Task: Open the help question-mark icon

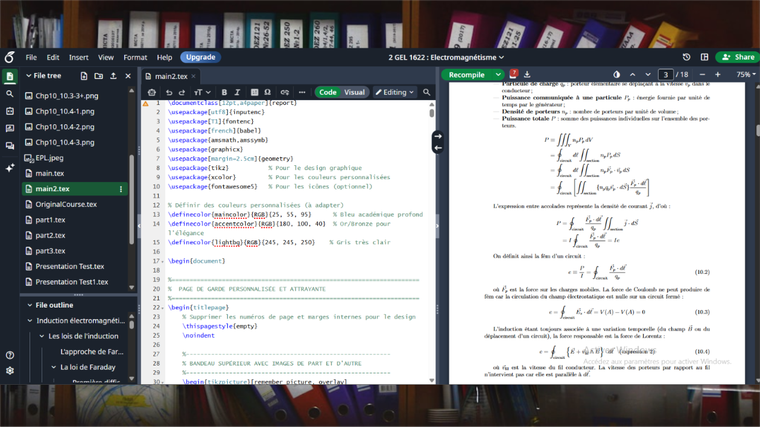Action: (10, 355)
